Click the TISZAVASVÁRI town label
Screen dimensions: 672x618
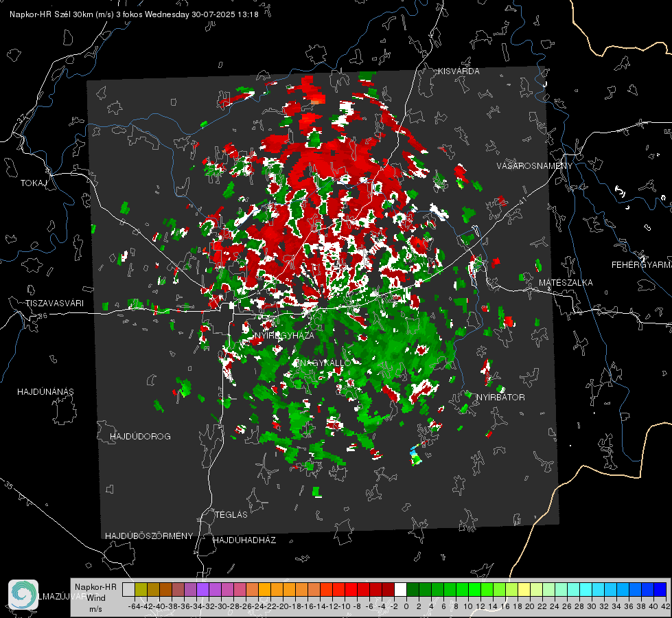54,304
